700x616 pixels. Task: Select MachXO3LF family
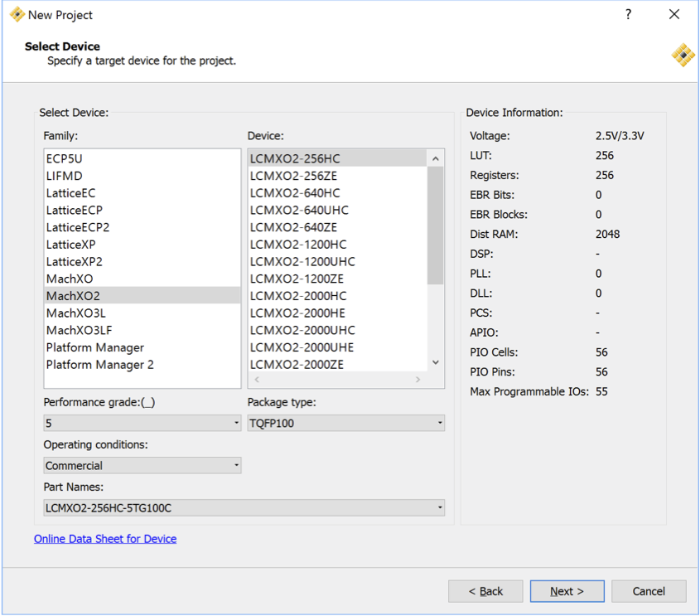click(x=142, y=330)
